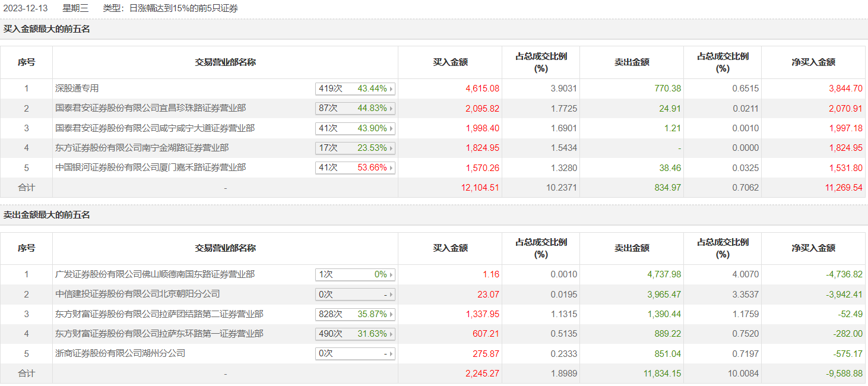The width and height of the screenshot is (868, 386).
Task: Click the 买入金额 header in the sell table
Action: [x=450, y=248]
